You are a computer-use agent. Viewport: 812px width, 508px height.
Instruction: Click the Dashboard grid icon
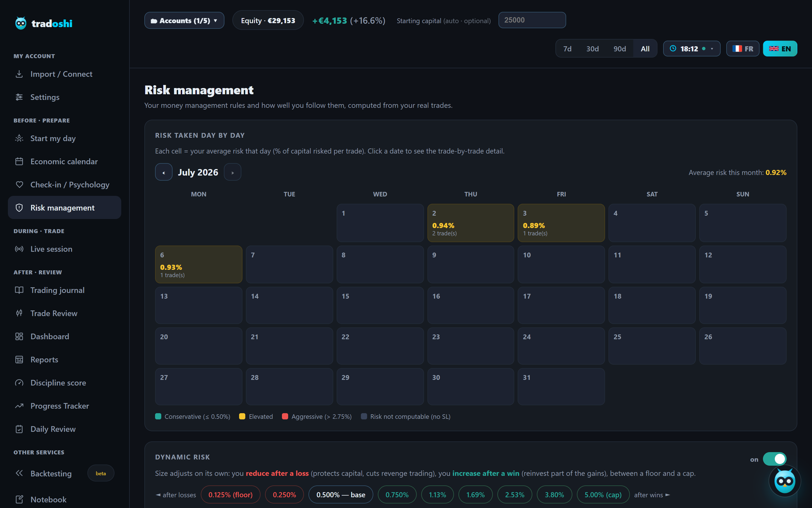(19, 336)
